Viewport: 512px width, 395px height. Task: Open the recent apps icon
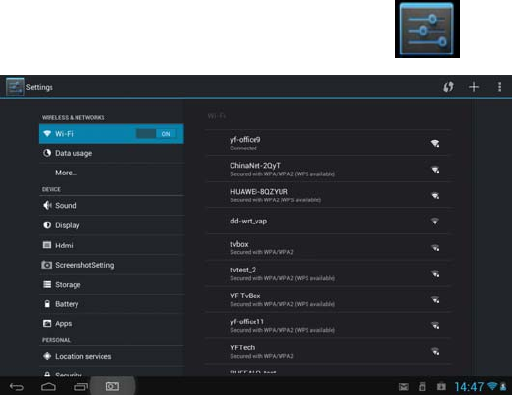point(80,387)
